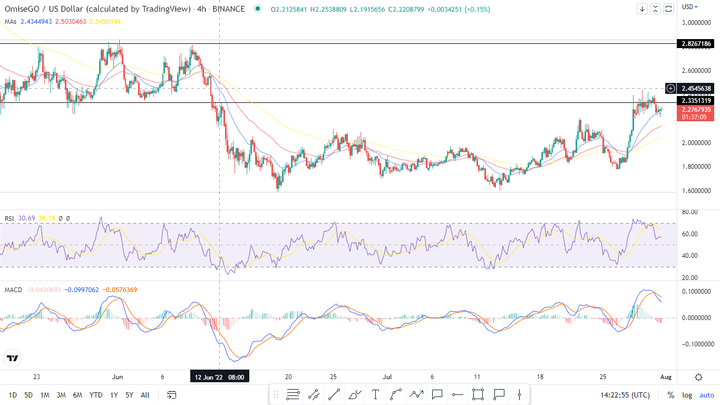Switch to 1Y range
Image resolution: width=720 pixels, height=405 pixels.
pyautogui.click(x=114, y=395)
